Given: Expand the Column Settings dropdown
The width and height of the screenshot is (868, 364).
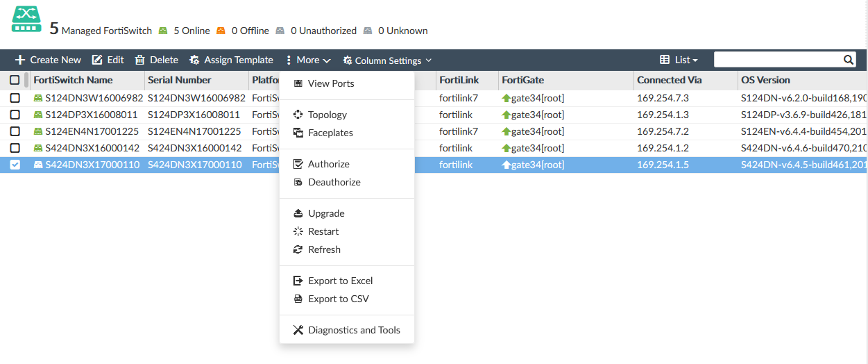Looking at the screenshot, I should point(387,60).
